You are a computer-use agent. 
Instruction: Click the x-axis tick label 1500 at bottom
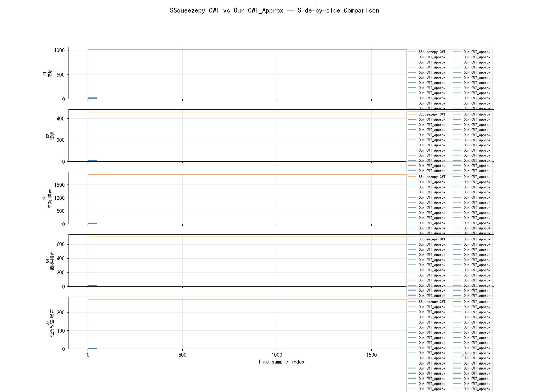tap(371, 355)
